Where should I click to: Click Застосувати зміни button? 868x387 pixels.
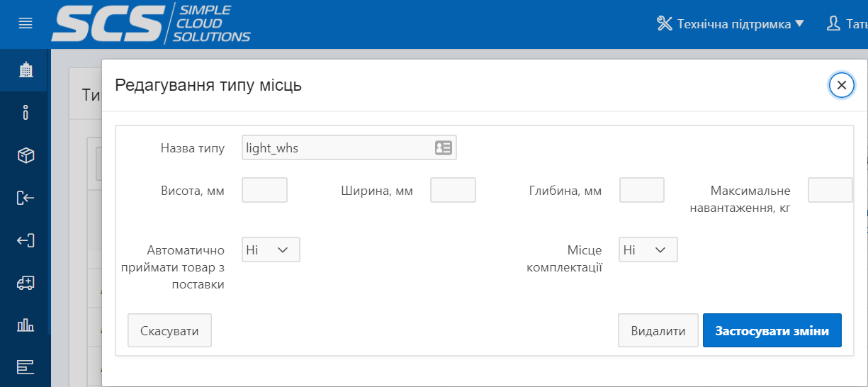(x=772, y=331)
